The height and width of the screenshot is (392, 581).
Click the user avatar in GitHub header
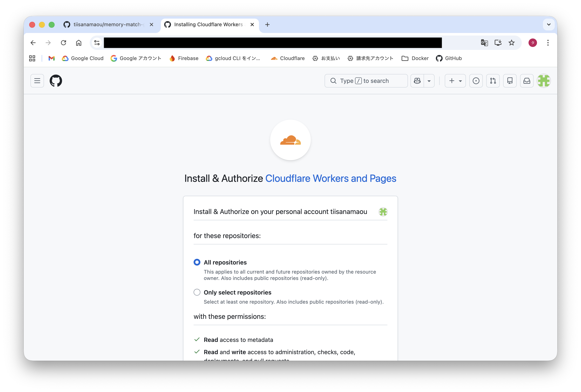pos(544,81)
